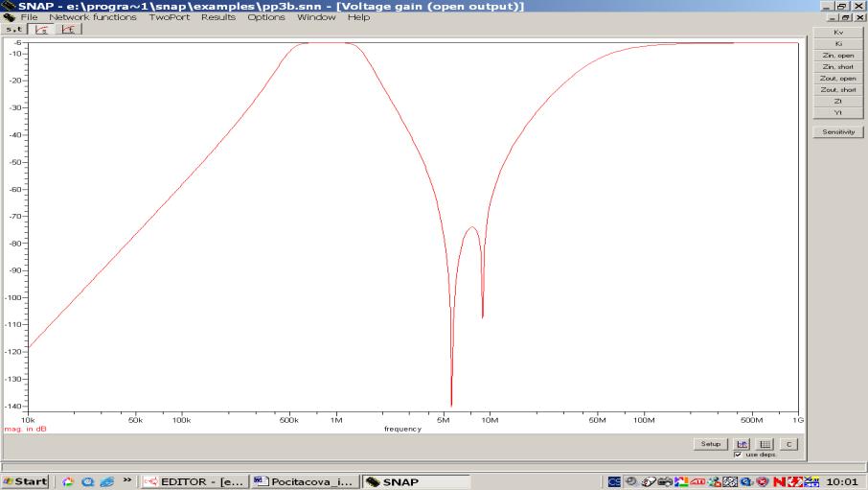Screen dimensions: 868x490
Task: Click the Zout, short button
Action: click(838, 89)
